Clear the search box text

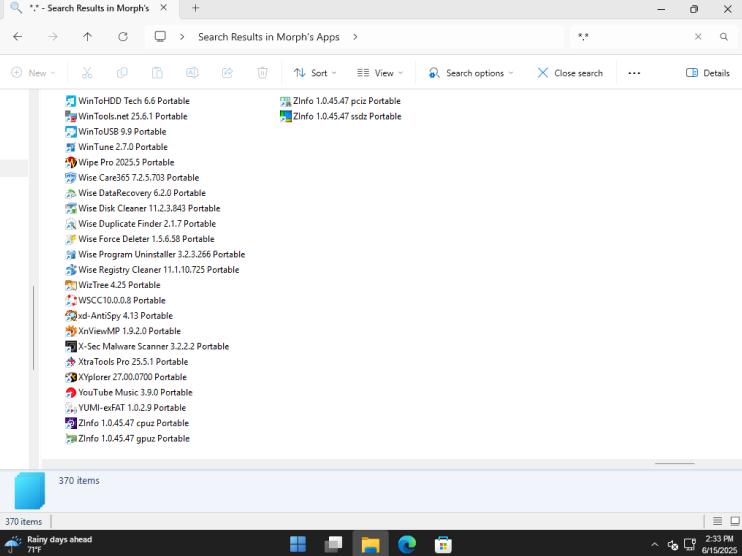[x=698, y=36]
